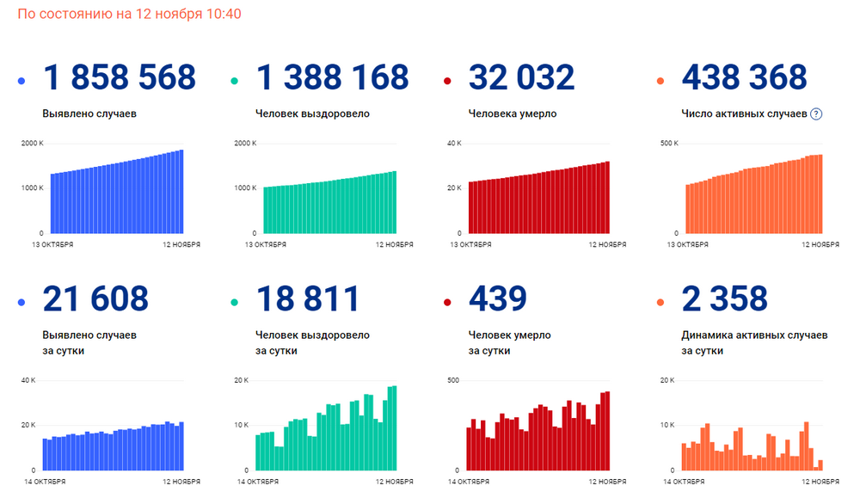Click the red dot next to 439
The height and width of the screenshot is (504, 860).
pyautogui.click(x=447, y=302)
